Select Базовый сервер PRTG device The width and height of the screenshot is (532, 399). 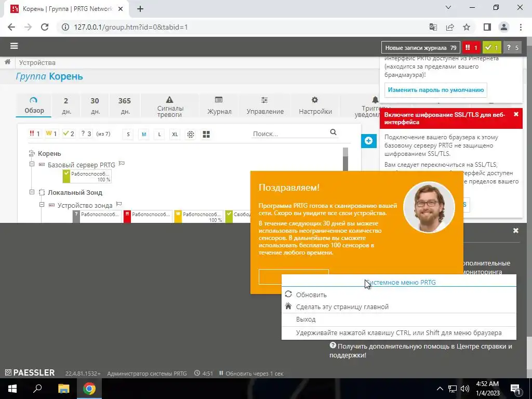[x=82, y=165]
